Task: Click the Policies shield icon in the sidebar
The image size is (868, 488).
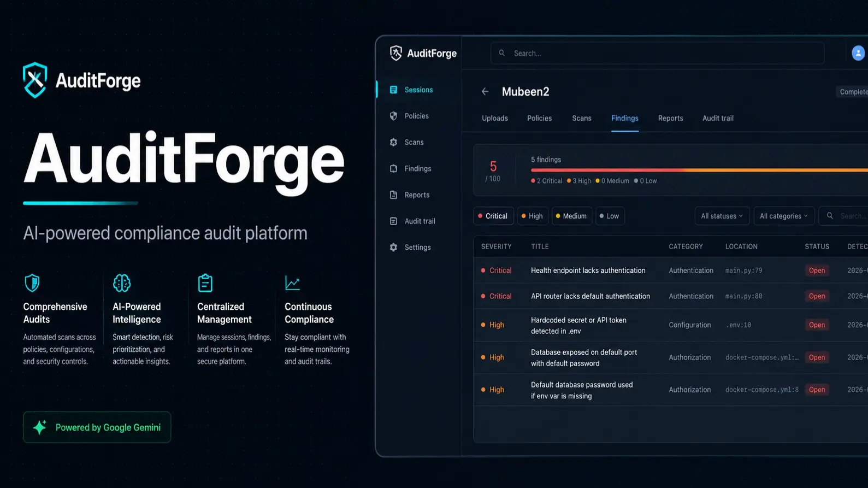Action: (393, 116)
